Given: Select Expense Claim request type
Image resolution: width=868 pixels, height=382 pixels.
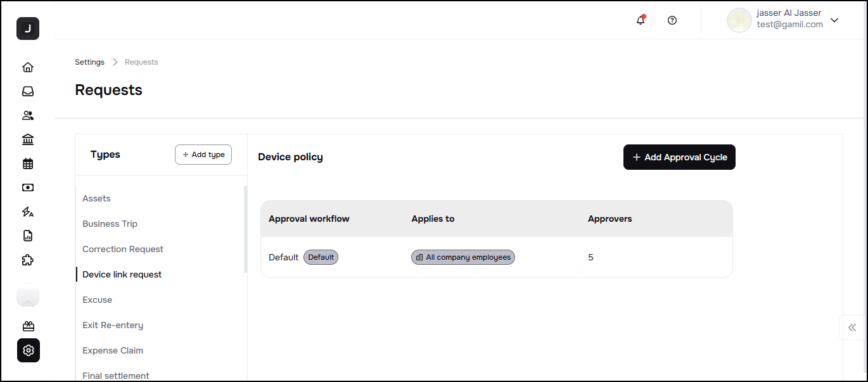Looking at the screenshot, I should coord(113,350).
